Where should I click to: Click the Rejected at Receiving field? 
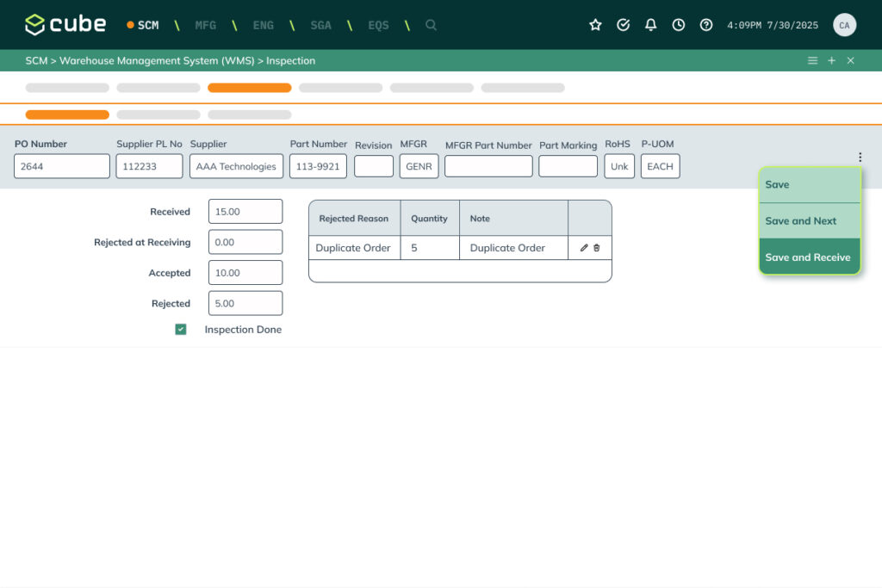245,242
